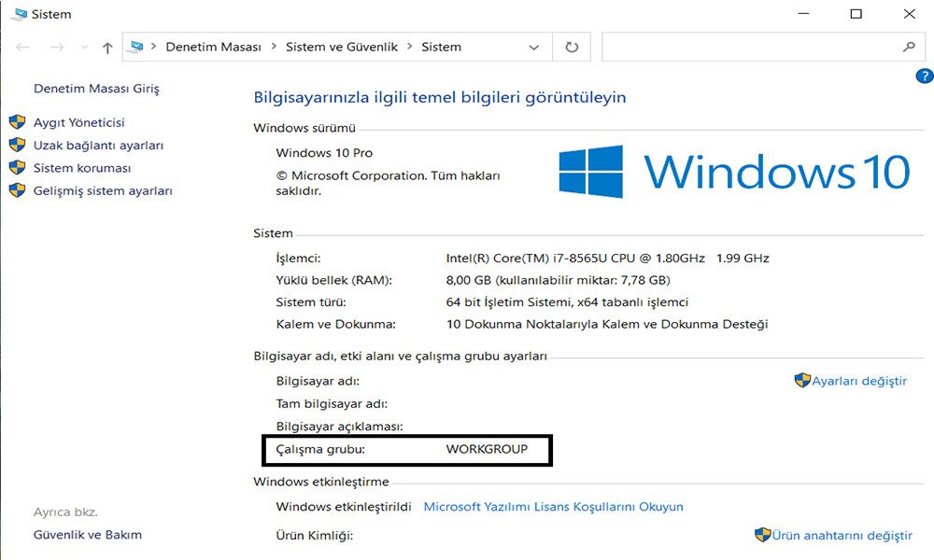The width and height of the screenshot is (934, 560).
Task: Open Microsoft Yazılımı Lisans Koşullarını Okuyun link
Action: tap(553, 507)
